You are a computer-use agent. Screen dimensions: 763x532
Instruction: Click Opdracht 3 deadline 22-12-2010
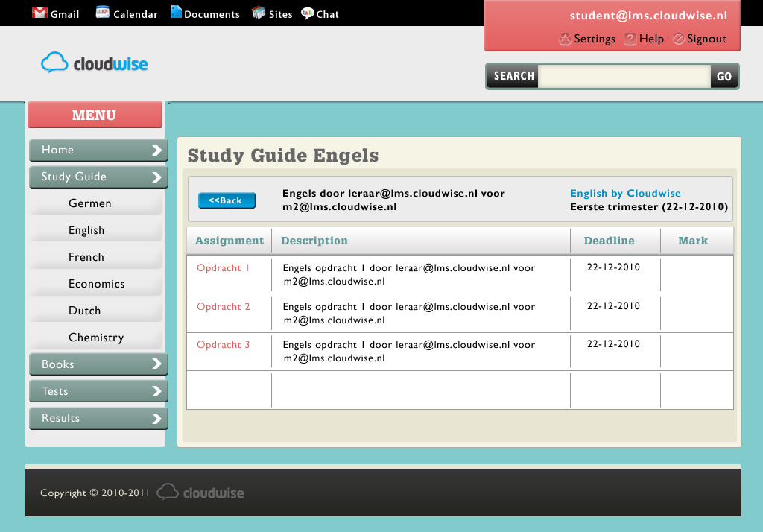613,343
